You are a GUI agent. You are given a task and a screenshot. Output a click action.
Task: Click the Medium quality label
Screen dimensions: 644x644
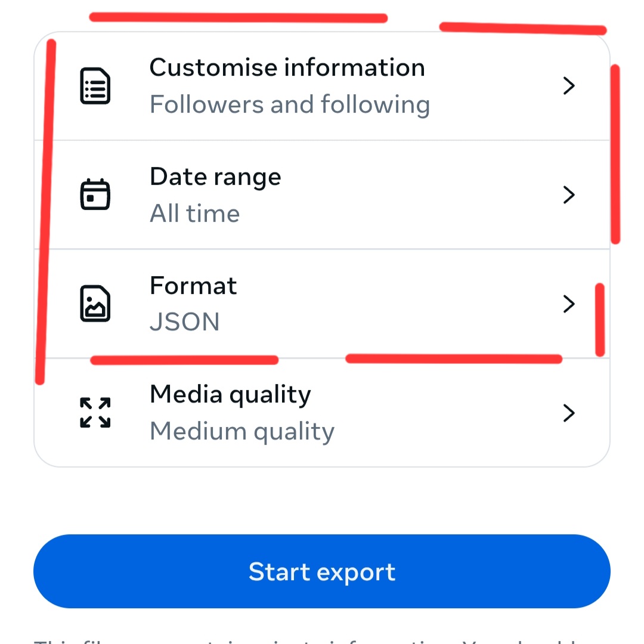click(241, 431)
